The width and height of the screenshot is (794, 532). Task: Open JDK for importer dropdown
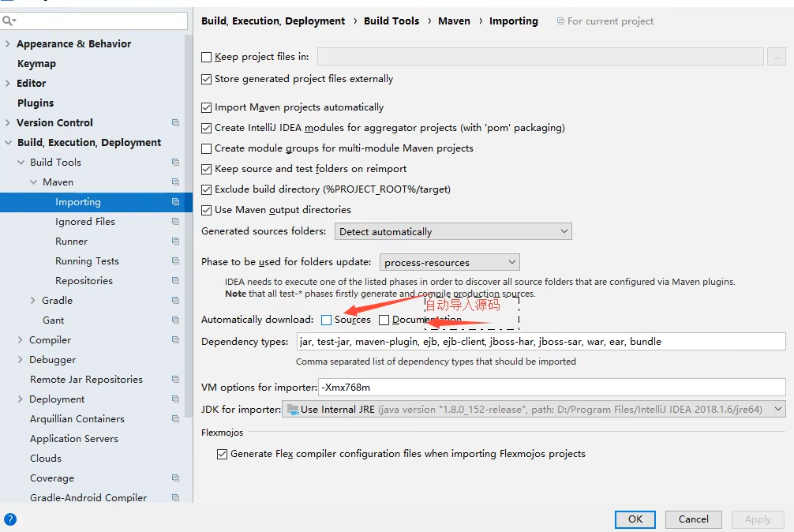click(x=534, y=409)
